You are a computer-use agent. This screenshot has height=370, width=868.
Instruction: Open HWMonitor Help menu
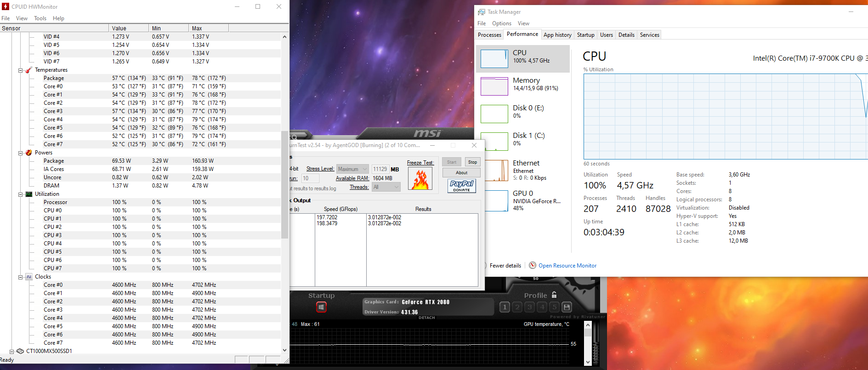58,18
